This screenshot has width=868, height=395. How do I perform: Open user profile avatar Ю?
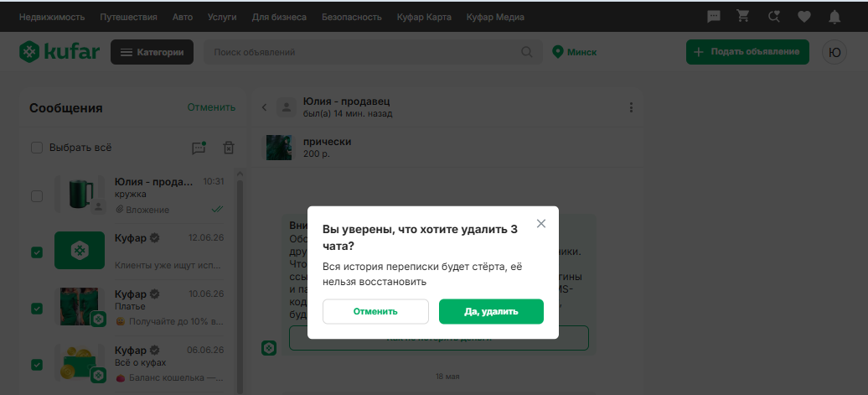click(834, 52)
